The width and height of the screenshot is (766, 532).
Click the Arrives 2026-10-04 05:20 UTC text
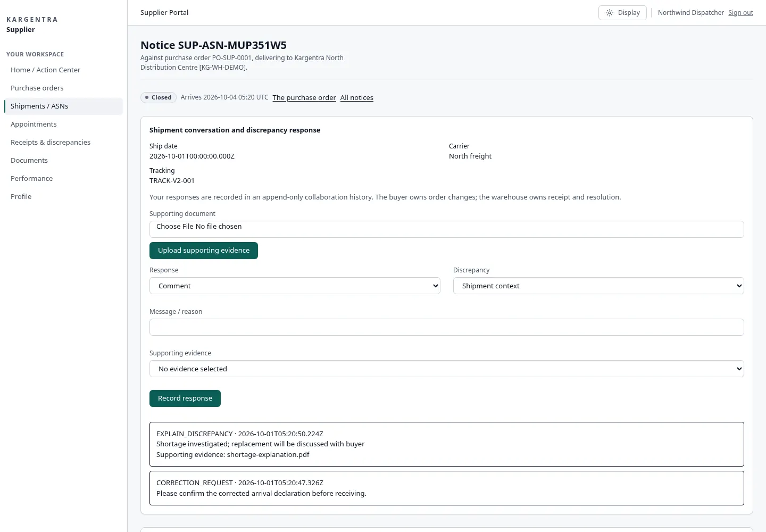(x=224, y=97)
